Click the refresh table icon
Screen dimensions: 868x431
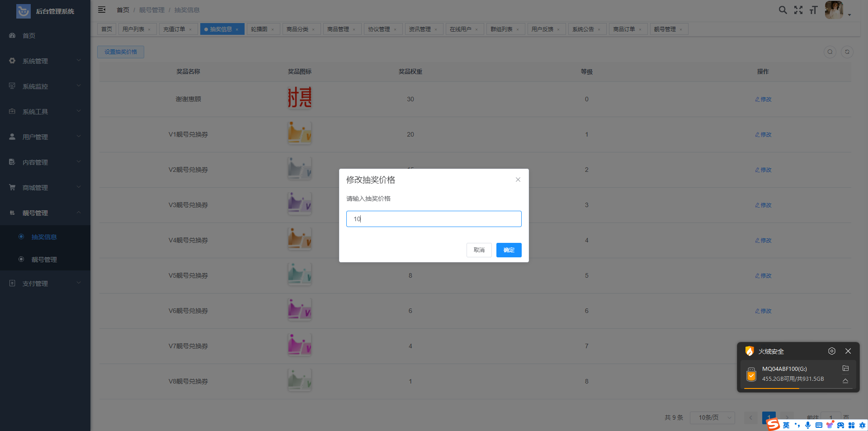(x=847, y=52)
